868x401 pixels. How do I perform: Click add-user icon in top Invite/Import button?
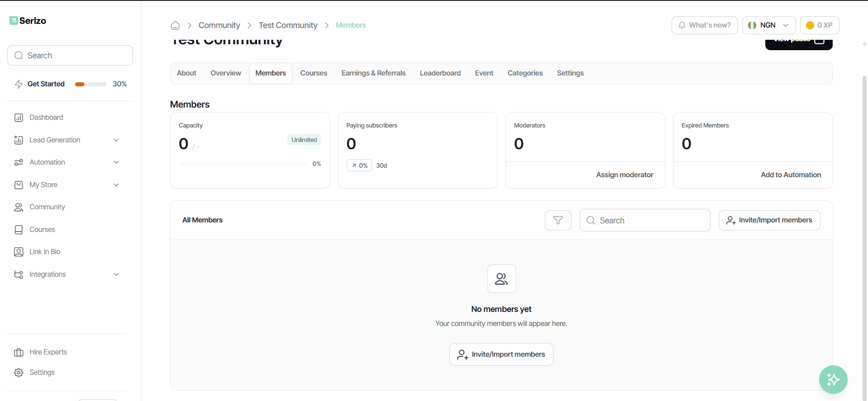[x=731, y=220]
